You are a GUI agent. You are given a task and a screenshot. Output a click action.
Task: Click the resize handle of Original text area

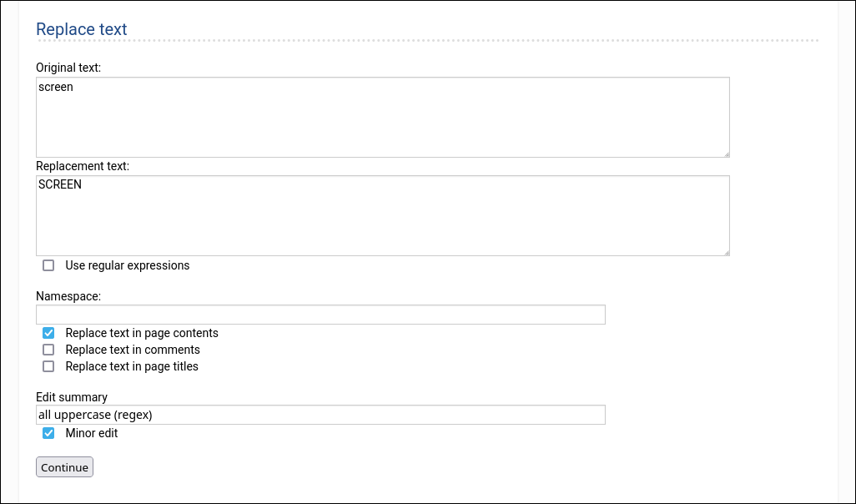pos(726,153)
